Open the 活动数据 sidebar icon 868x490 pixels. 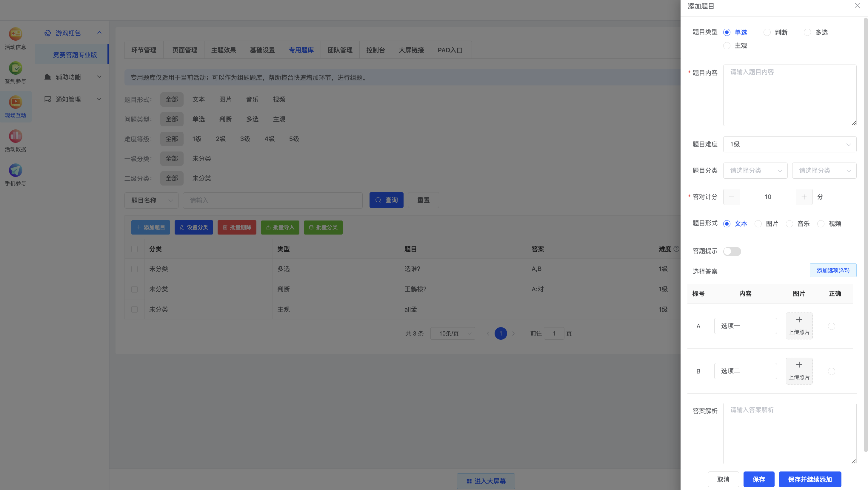tap(15, 136)
